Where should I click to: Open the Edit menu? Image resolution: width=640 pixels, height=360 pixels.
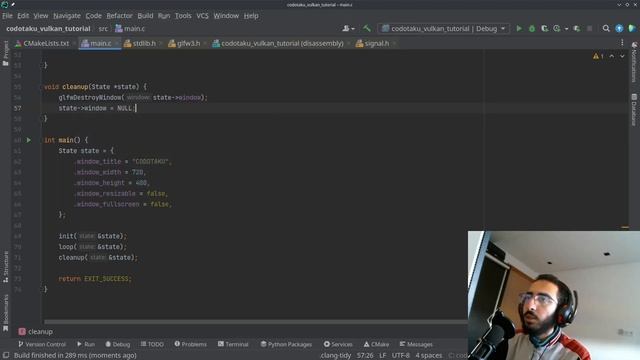(23, 16)
